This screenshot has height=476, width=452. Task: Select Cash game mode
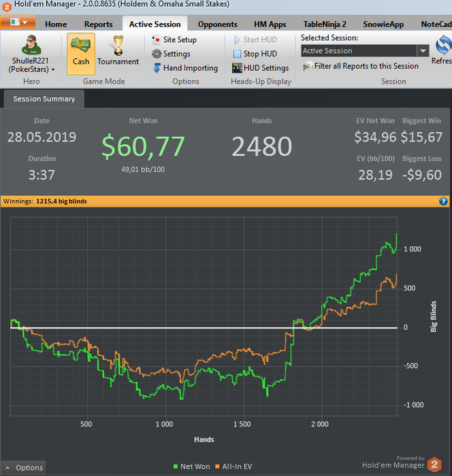click(81, 54)
